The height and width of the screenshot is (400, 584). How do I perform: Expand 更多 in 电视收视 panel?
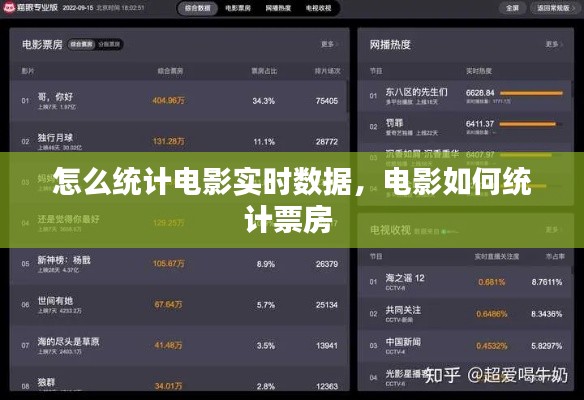point(554,229)
